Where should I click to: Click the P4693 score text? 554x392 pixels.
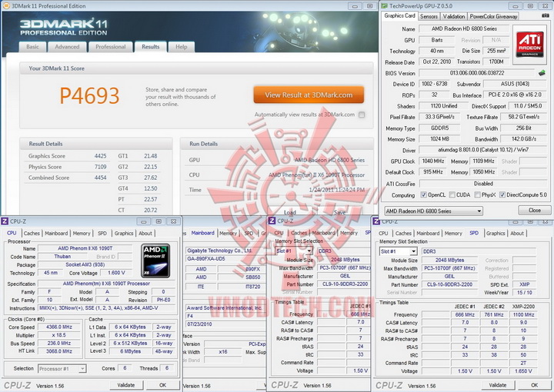click(x=89, y=95)
